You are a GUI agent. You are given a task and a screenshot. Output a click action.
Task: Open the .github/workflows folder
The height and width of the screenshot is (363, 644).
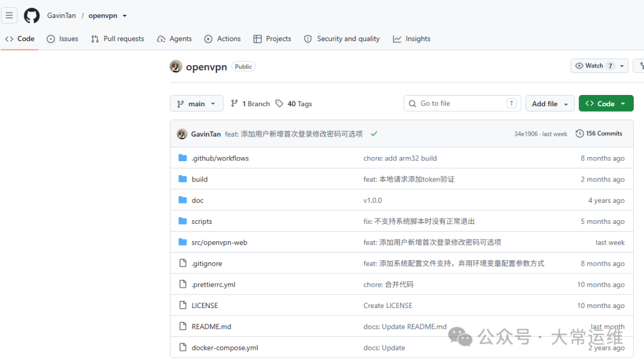(220, 158)
